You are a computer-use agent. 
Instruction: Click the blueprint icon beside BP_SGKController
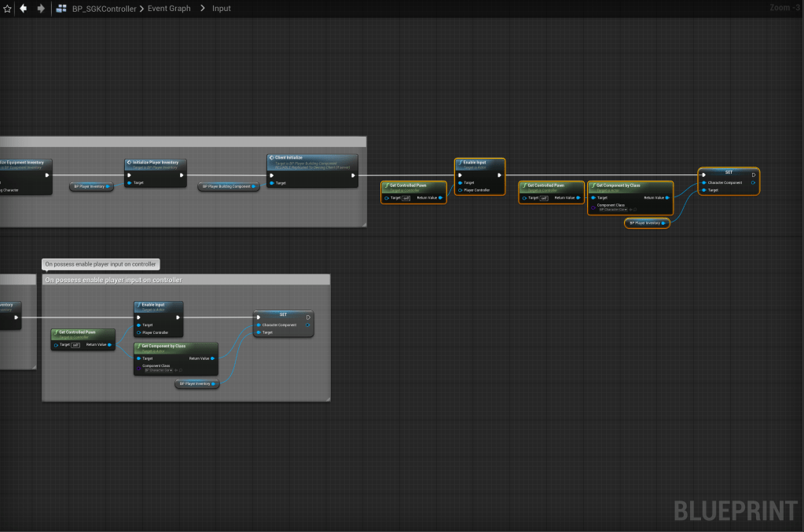(x=61, y=9)
